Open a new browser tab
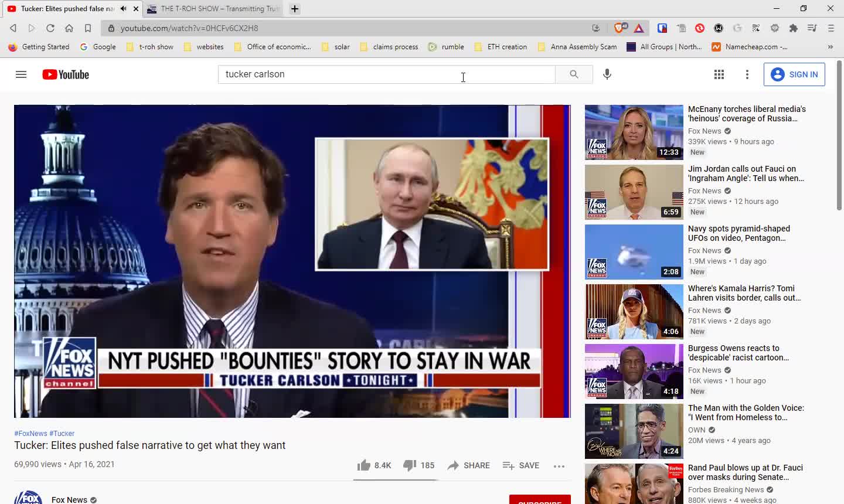Viewport: 844px width, 504px height. click(295, 9)
